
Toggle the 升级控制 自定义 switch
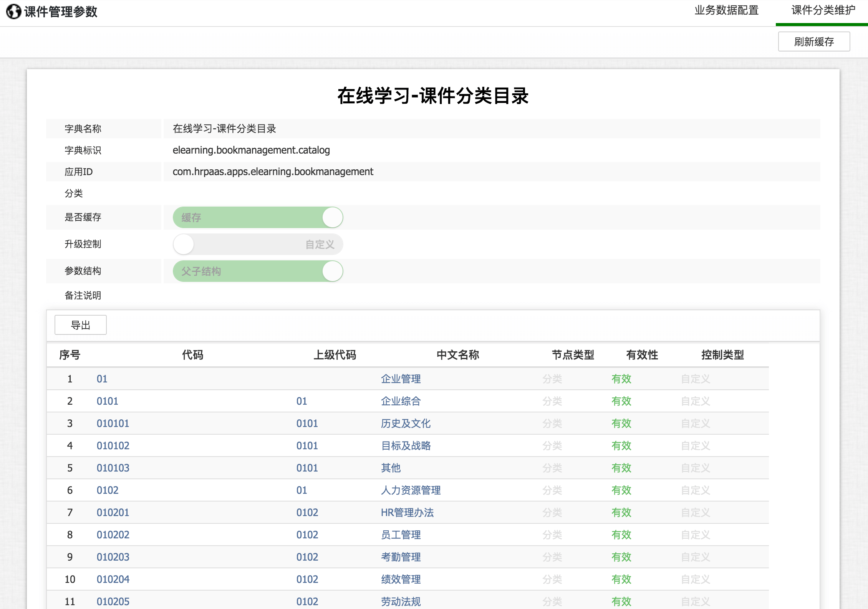pyautogui.click(x=258, y=244)
